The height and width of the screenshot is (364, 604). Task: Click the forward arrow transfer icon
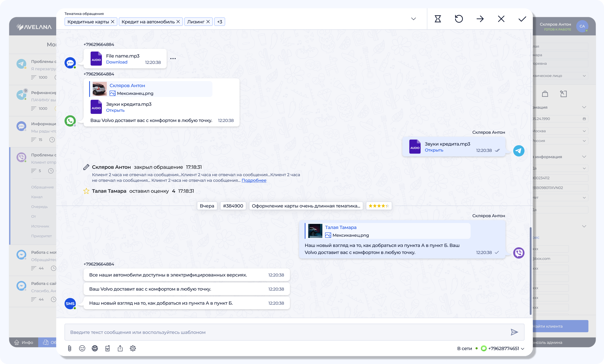coord(480,19)
